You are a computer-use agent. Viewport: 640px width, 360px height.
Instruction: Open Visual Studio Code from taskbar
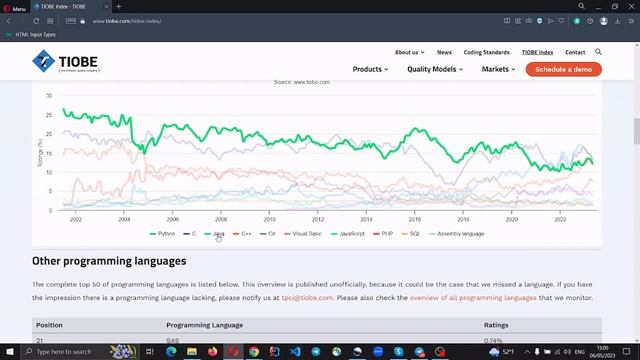[x=296, y=351]
